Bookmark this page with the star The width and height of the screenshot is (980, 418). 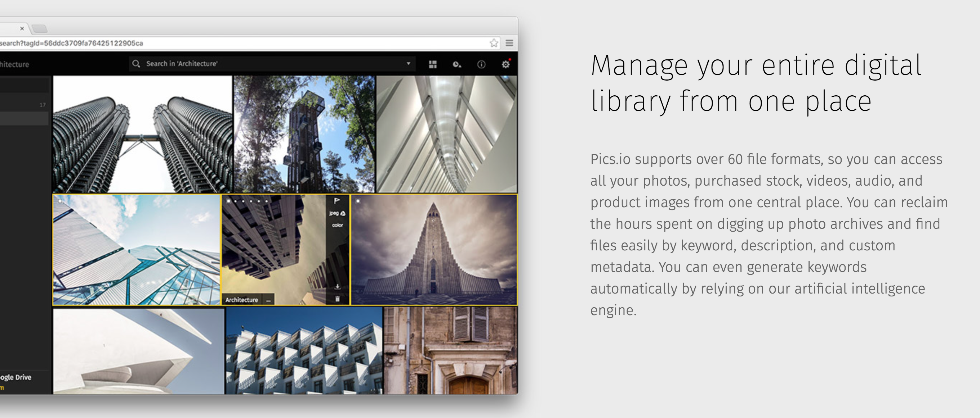[x=494, y=43]
